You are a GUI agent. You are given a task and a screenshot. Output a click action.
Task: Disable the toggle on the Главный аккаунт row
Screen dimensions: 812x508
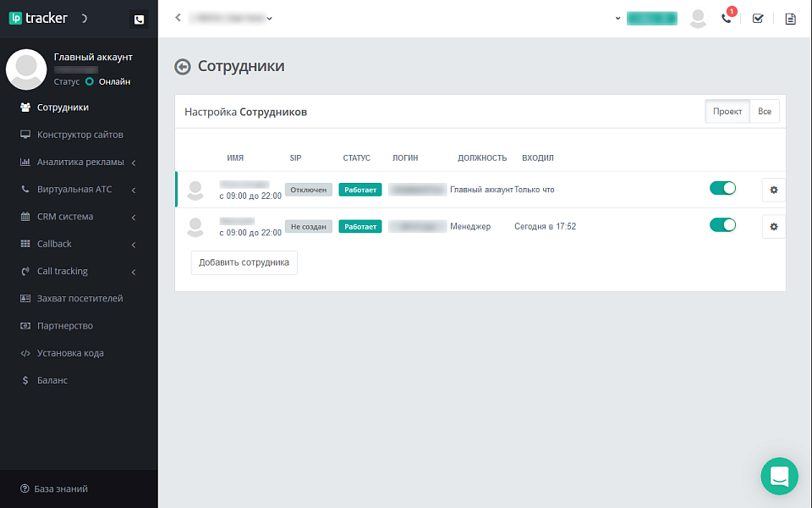tap(722, 188)
